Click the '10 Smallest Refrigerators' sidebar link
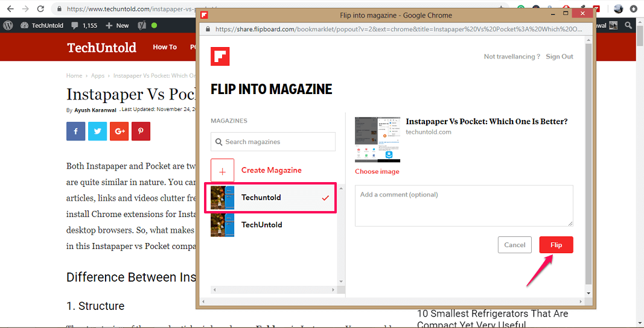644x328 pixels. coord(493,320)
